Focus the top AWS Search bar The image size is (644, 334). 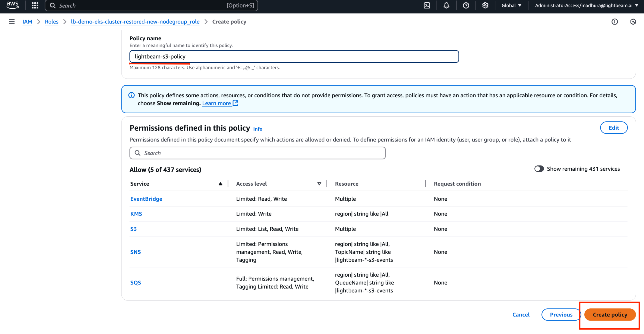(x=151, y=5)
